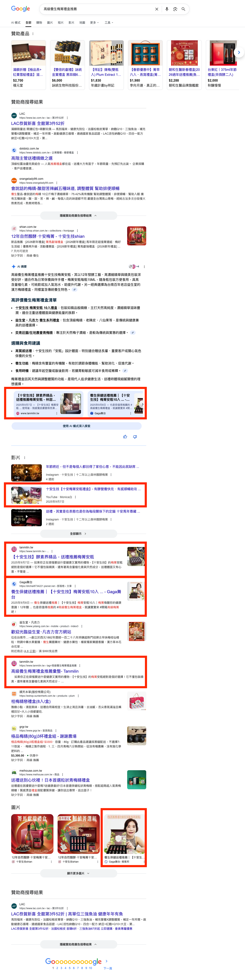Play the YouTube Monica白 video thumbnail
The width and height of the screenshot is (245, 980).
[x=26, y=495]
